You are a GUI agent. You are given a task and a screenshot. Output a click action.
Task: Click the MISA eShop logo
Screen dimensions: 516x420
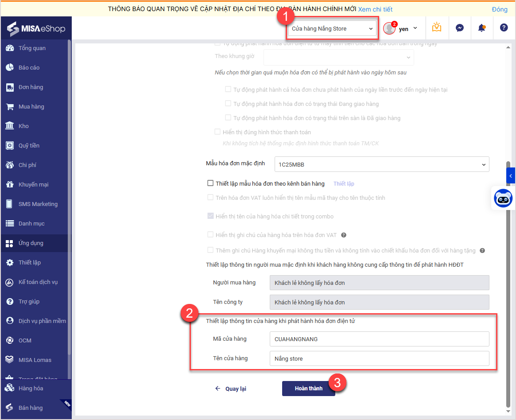36,29
